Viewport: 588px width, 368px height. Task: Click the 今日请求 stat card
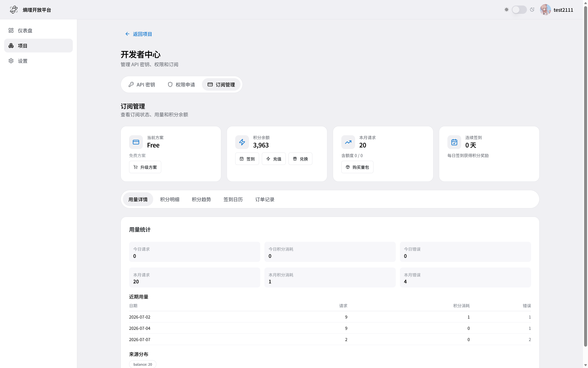point(194,252)
